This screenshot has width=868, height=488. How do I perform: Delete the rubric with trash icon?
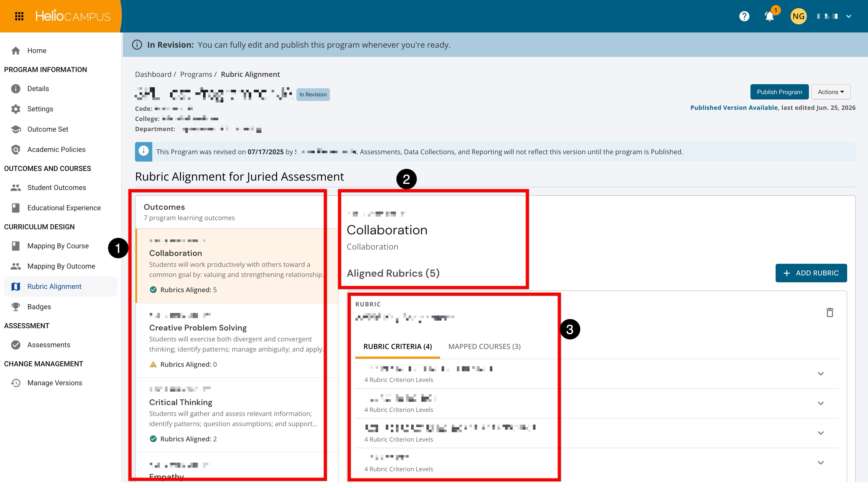pos(830,312)
